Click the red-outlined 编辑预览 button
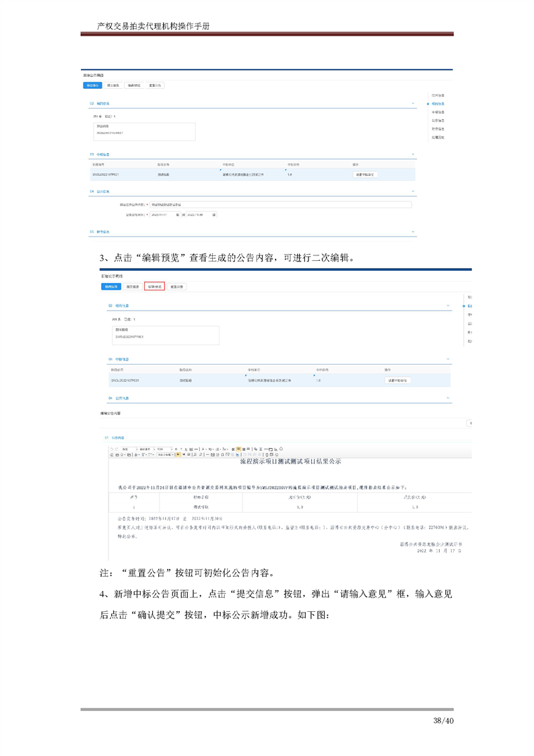 point(154,287)
